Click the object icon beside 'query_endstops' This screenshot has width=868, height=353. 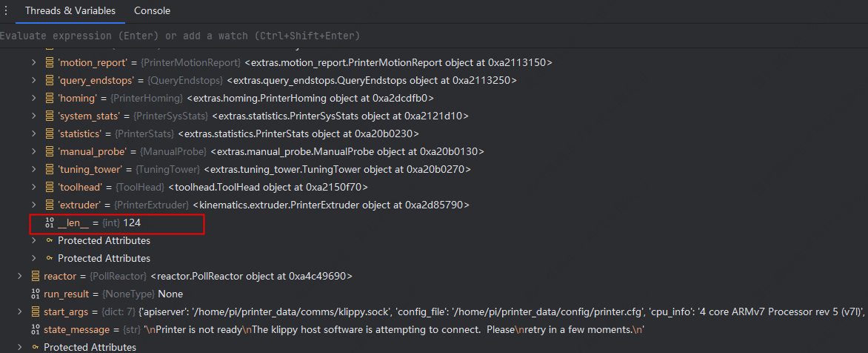click(x=50, y=80)
